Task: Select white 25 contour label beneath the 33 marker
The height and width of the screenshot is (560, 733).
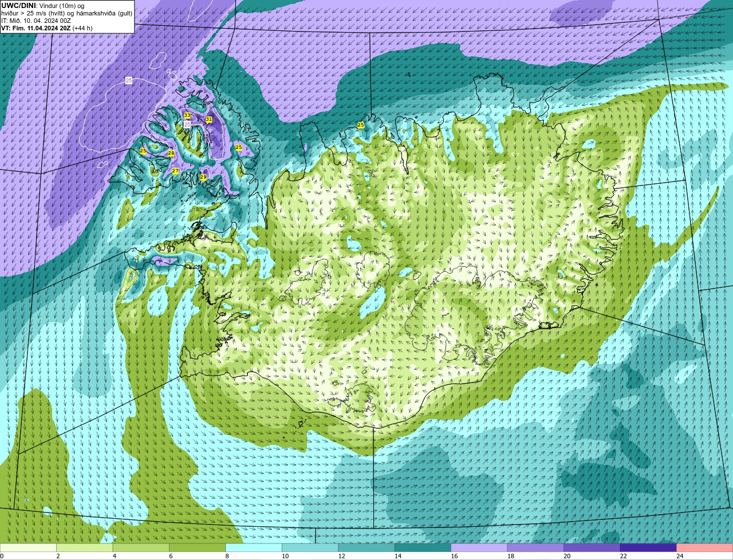Action: point(187,124)
